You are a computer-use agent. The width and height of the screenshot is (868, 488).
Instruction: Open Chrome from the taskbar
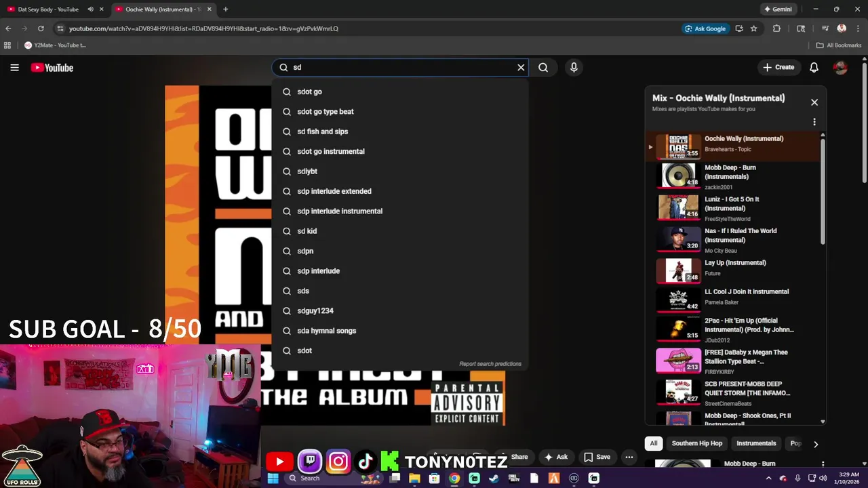point(454,478)
